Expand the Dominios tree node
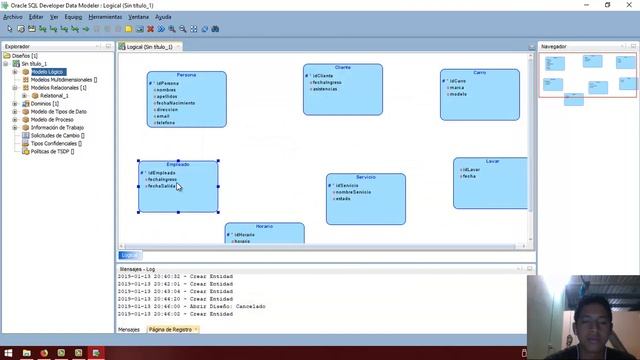This screenshot has width=640, height=360. (15, 104)
